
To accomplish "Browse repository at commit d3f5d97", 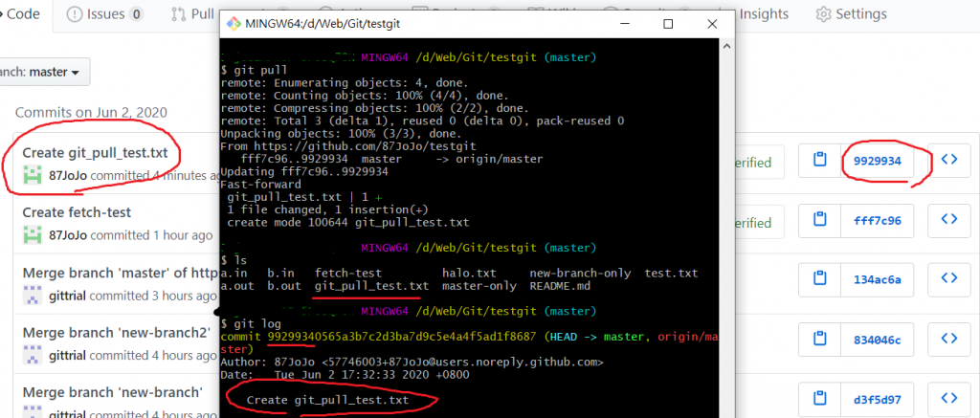I will (x=948, y=399).
